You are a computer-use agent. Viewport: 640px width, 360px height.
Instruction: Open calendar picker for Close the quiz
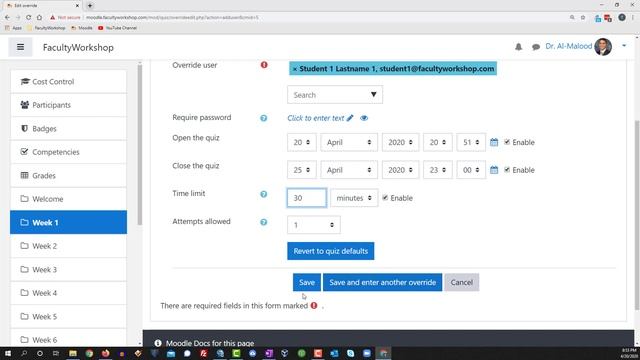[x=494, y=170]
